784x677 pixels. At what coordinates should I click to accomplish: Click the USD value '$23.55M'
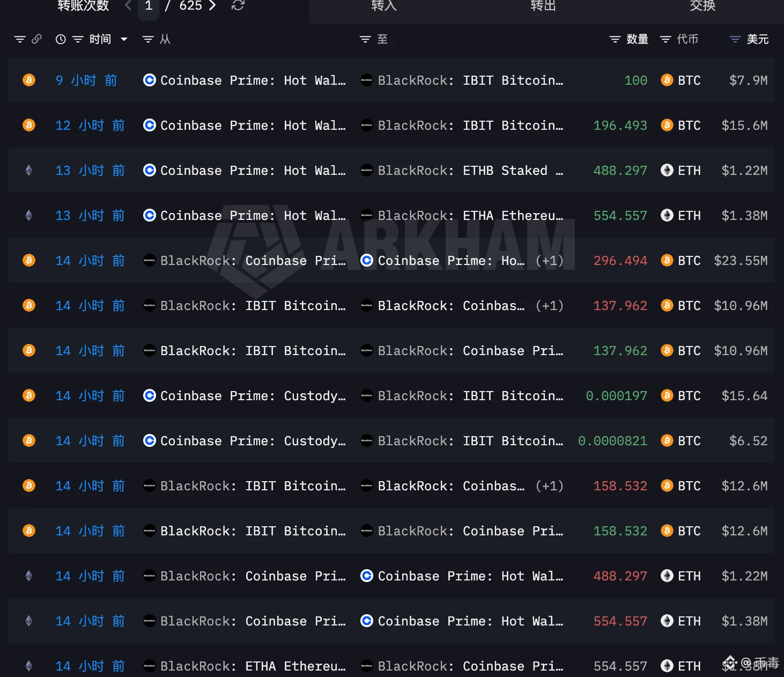[x=741, y=260]
